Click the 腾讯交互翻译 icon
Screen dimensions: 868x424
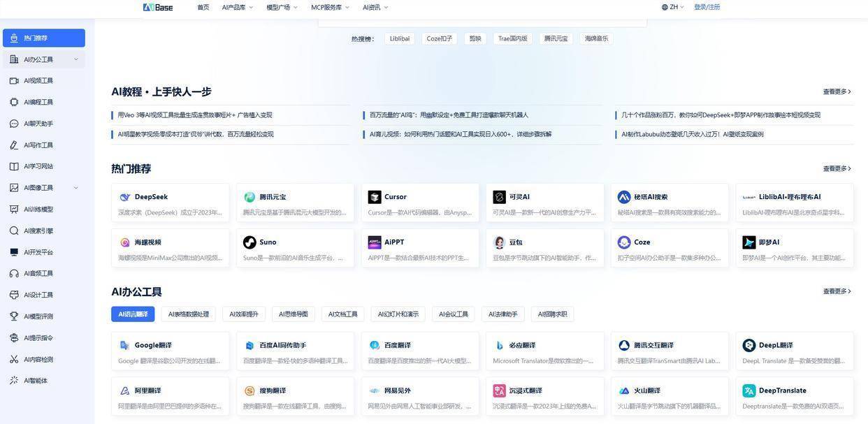pos(624,345)
